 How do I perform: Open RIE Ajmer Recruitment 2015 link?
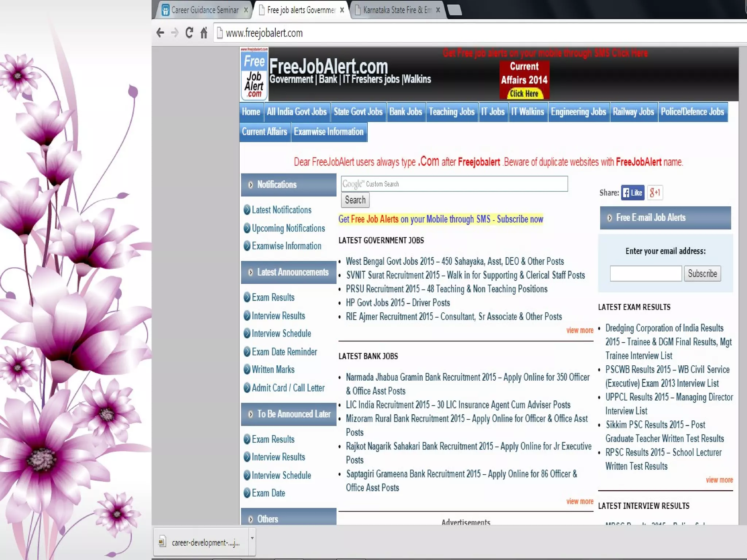pos(454,317)
